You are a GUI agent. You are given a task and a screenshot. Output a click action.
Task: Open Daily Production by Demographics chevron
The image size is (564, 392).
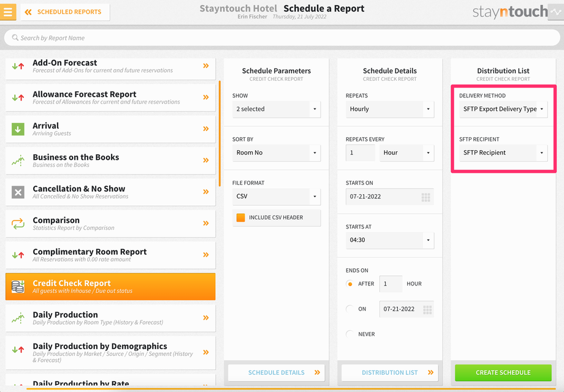206,352
